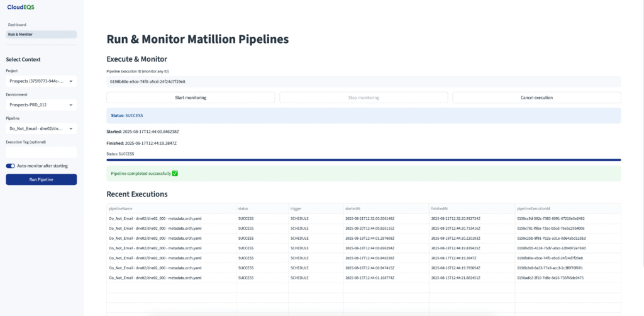The height and width of the screenshot is (316, 644).
Task: Click the CloudEQS logo
Action: pos(21,7)
